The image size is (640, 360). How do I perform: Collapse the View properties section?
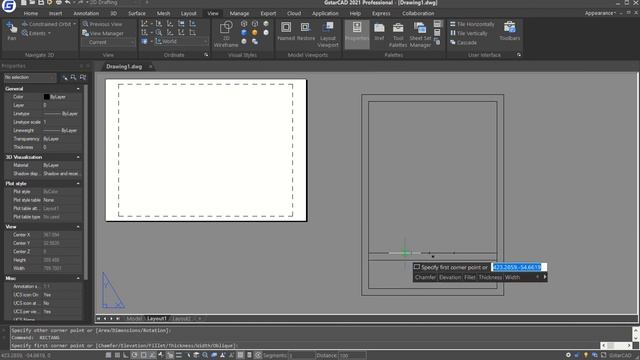click(78, 227)
